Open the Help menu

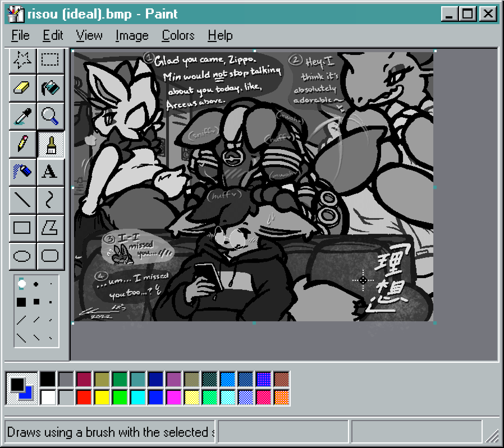pyautogui.click(x=220, y=36)
